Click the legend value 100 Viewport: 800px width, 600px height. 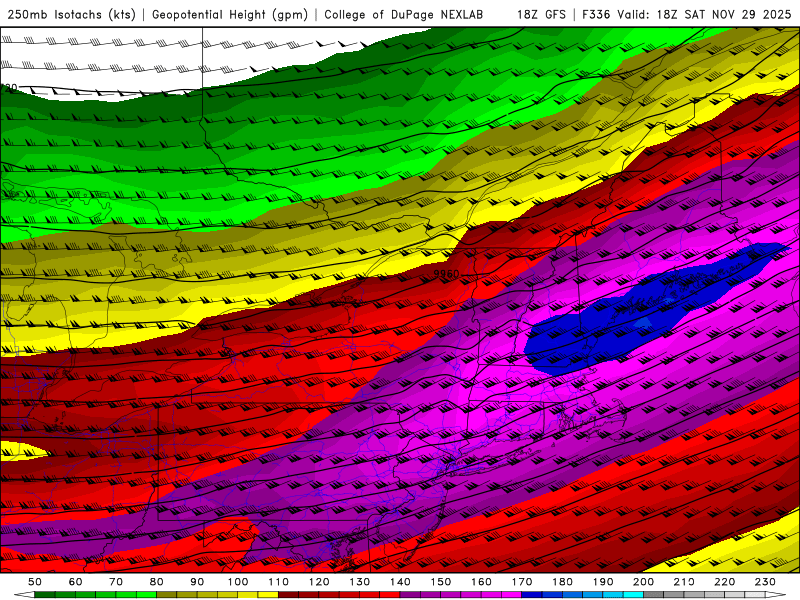pyautogui.click(x=238, y=582)
